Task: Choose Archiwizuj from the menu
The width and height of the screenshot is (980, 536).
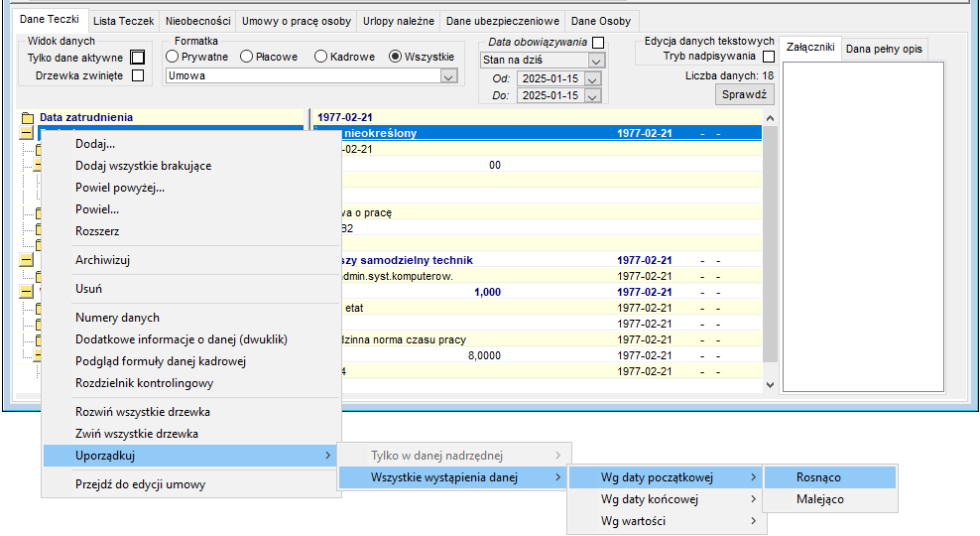Action: 102,260
